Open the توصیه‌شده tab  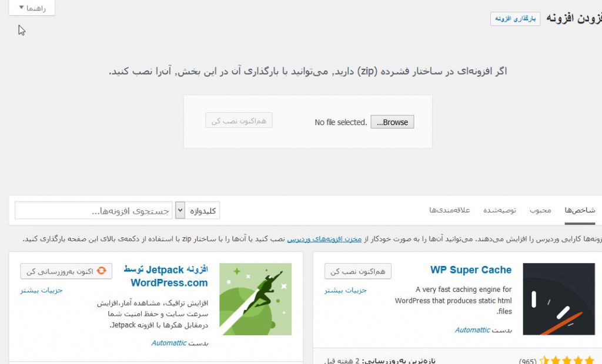(x=500, y=210)
